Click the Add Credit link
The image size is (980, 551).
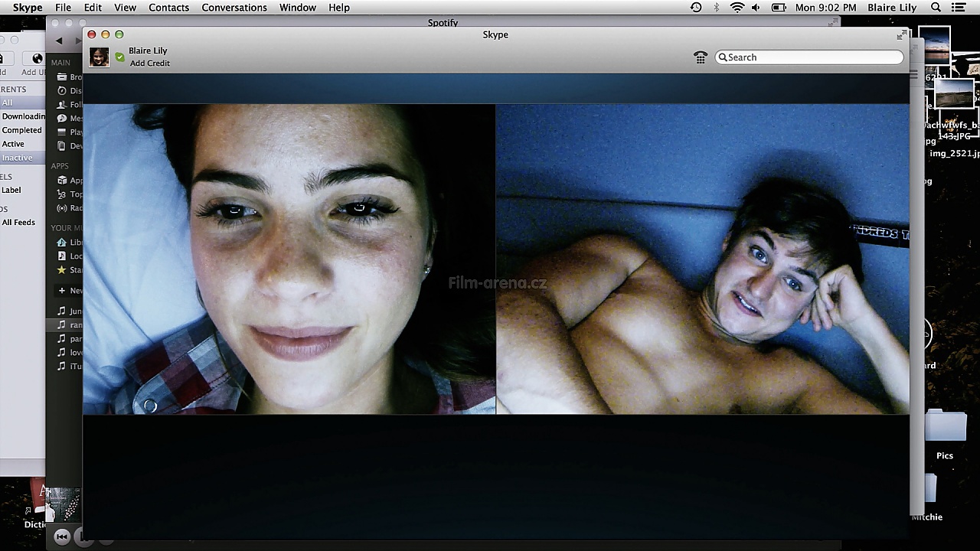[149, 64]
